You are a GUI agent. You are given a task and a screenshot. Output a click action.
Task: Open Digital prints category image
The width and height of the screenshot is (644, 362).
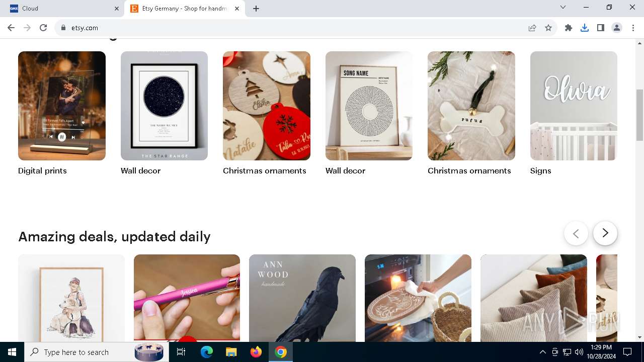(62, 106)
